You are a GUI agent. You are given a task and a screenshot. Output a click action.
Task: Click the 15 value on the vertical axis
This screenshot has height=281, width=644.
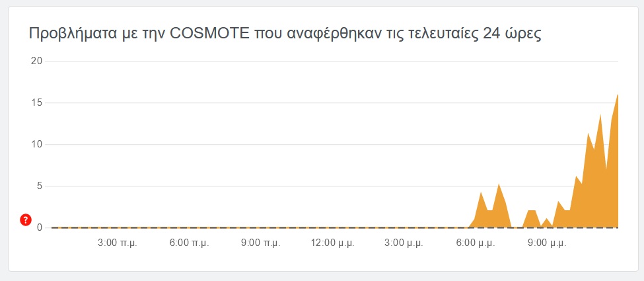pyautogui.click(x=38, y=103)
